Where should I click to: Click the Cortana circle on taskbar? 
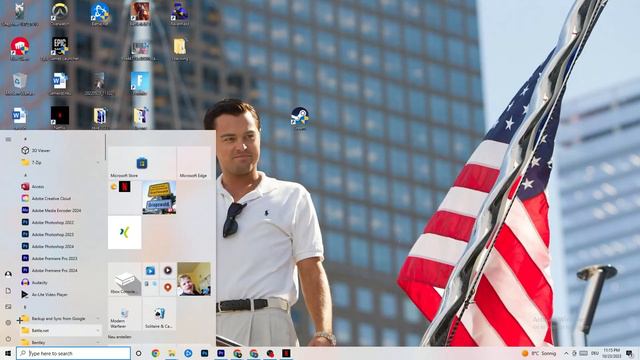coord(138,353)
